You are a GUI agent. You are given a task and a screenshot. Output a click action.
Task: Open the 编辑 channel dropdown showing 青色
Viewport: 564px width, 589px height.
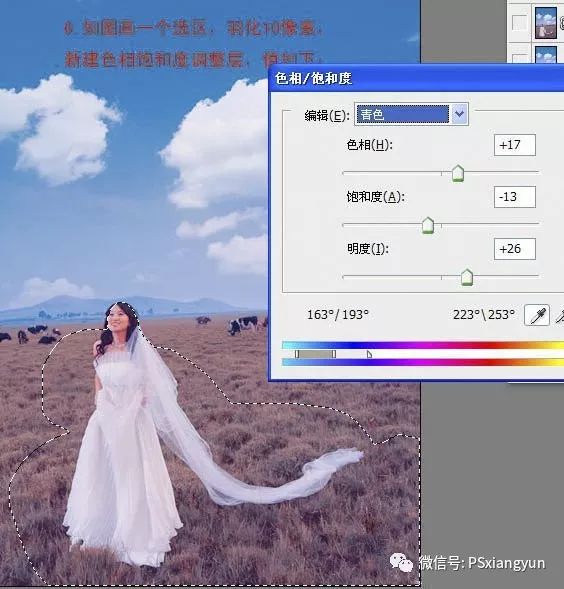[411, 114]
